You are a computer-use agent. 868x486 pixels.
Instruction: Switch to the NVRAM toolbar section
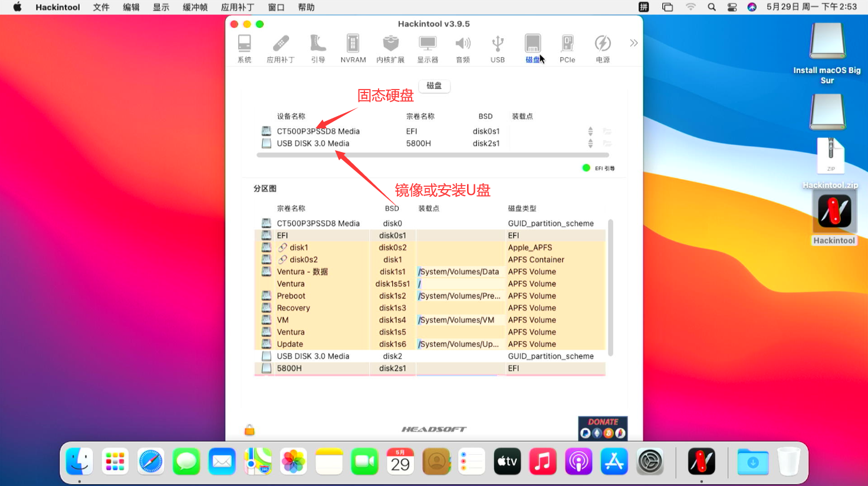click(x=353, y=48)
